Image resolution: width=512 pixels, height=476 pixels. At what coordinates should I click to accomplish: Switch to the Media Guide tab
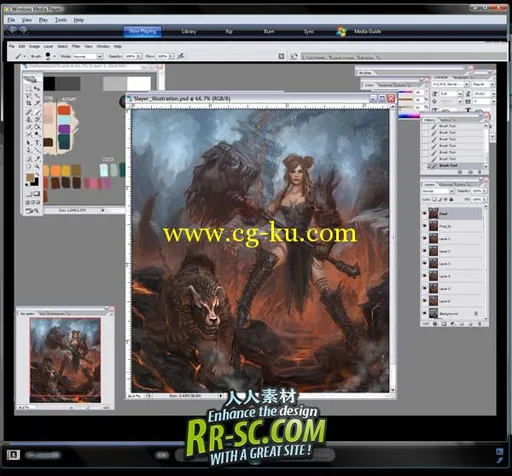pos(367,31)
